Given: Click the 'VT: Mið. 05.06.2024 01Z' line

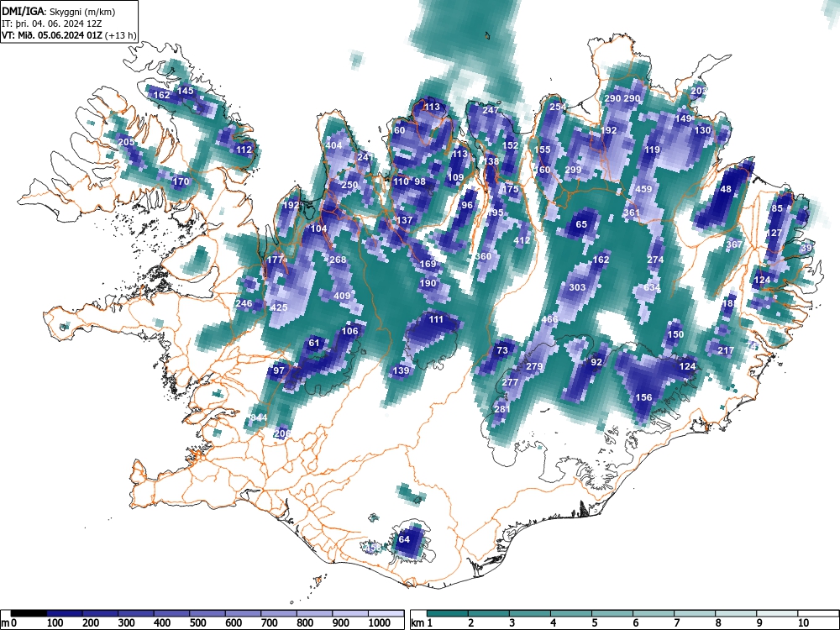Looking at the screenshot, I should (x=52, y=35).
